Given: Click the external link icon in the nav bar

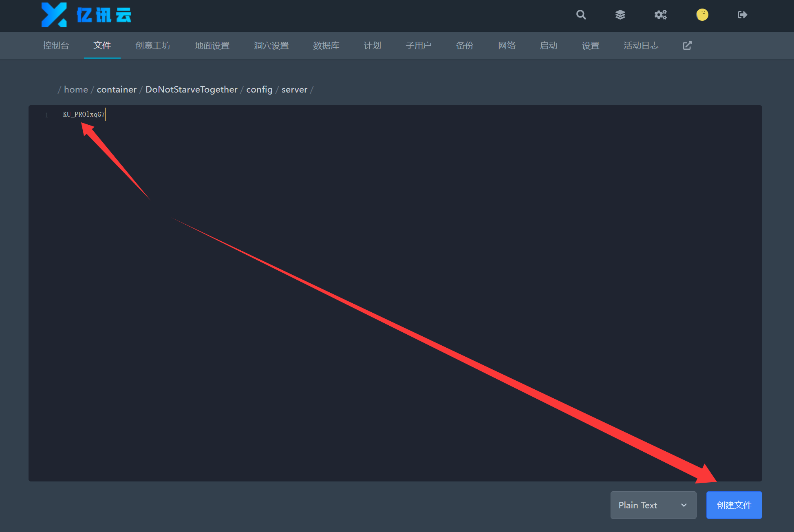Looking at the screenshot, I should 687,46.
